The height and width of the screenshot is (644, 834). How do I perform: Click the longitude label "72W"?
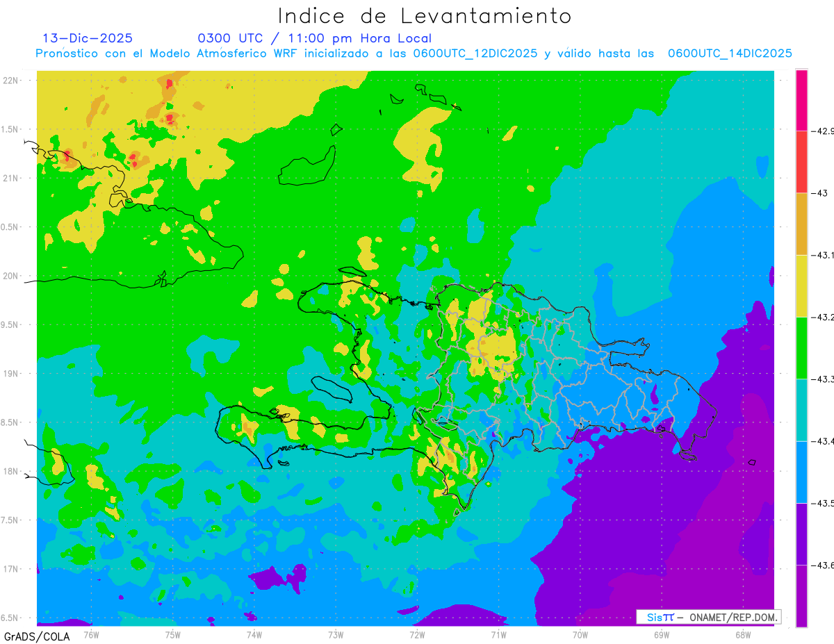click(x=417, y=634)
